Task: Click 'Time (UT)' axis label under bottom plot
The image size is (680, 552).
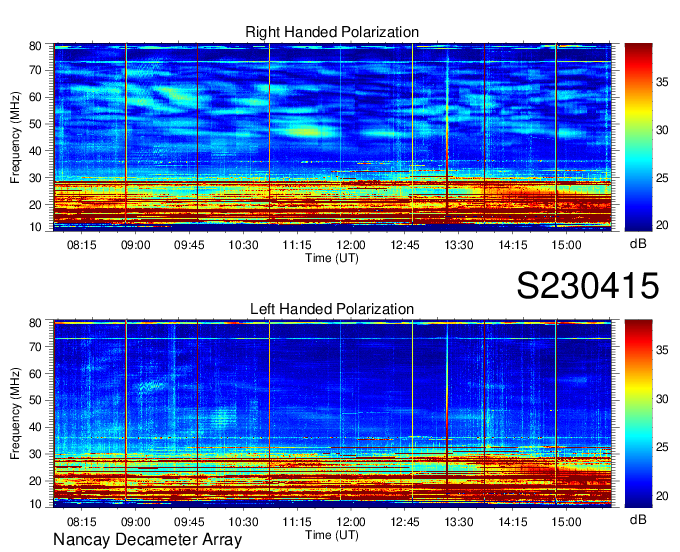Action: [332, 535]
